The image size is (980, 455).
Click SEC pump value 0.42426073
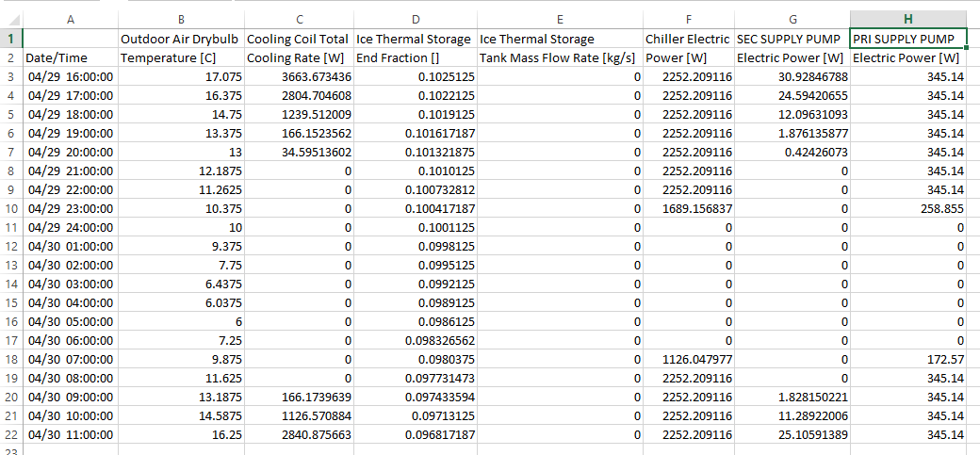tap(792, 152)
